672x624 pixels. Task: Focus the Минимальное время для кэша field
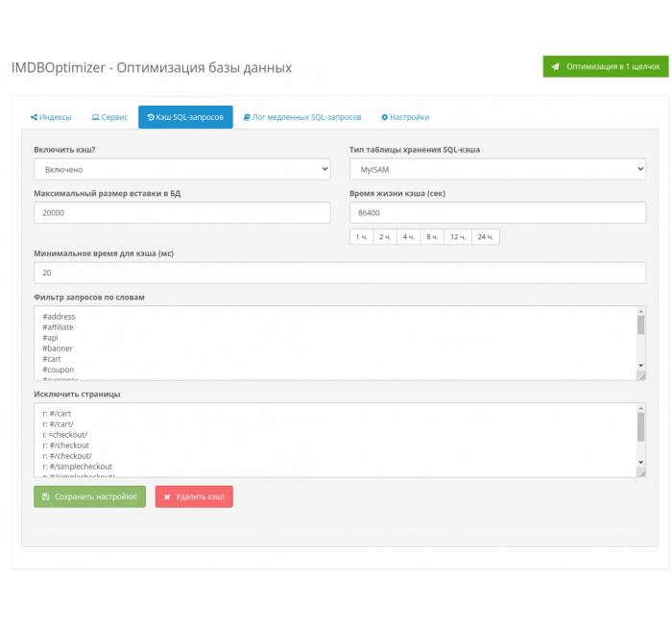coord(340,273)
